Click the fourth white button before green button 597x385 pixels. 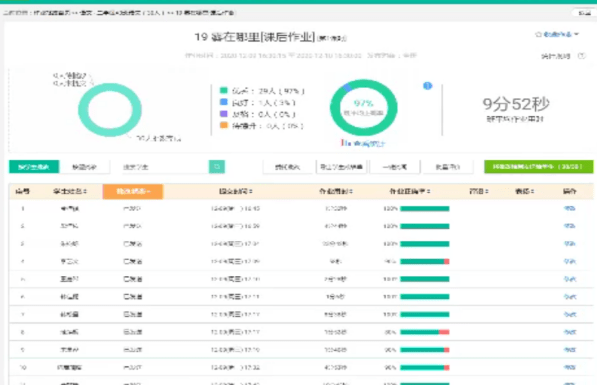coord(448,167)
